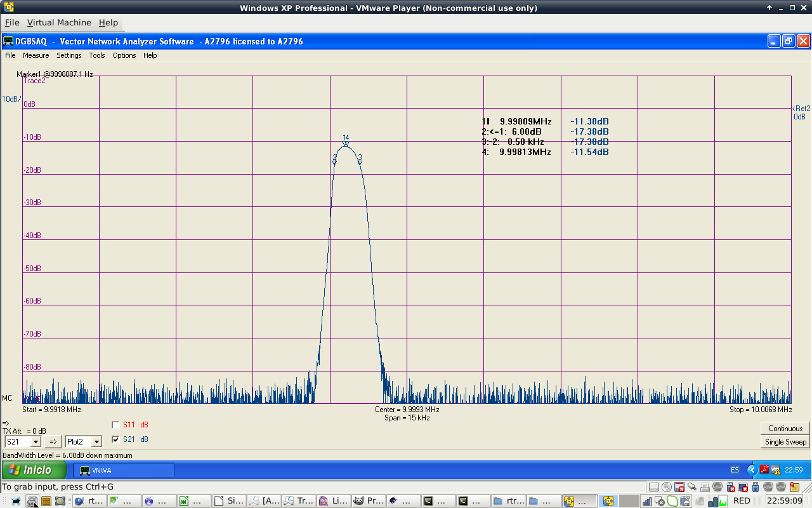812x508 pixels.
Task: Click the VMware Tools warning tray icon
Action: click(x=776, y=470)
